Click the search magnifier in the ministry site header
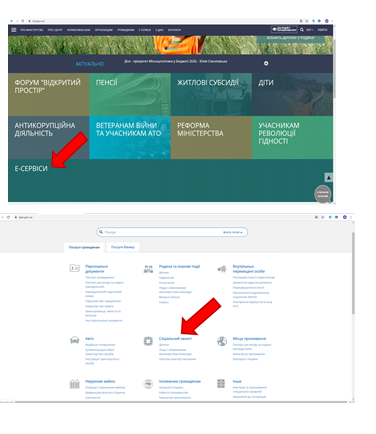This screenshot has width=376, height=434. coord(302,30)
